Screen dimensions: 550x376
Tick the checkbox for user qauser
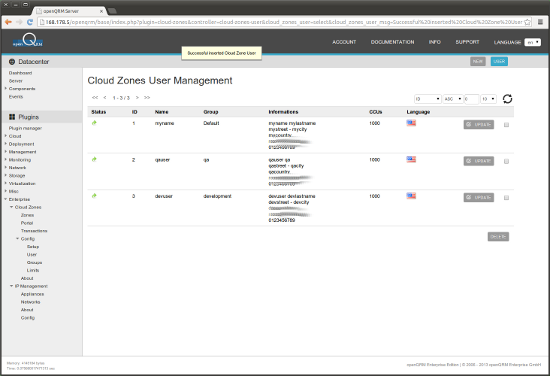pos(506,161)
